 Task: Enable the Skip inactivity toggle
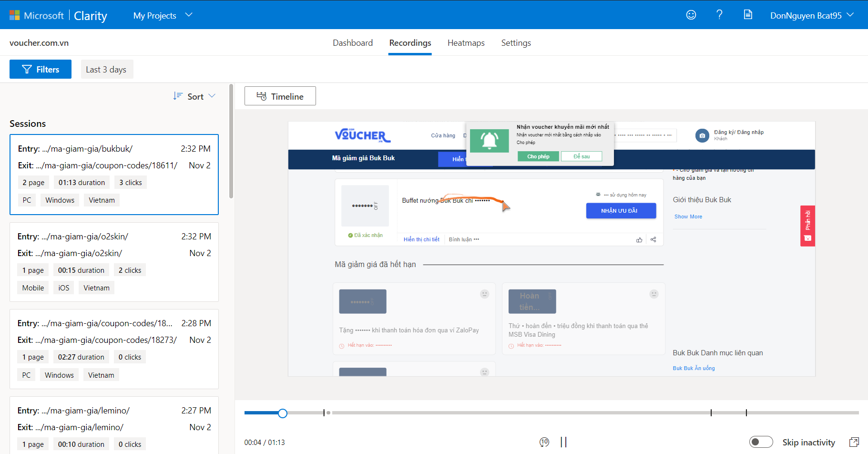coord(761,442)
